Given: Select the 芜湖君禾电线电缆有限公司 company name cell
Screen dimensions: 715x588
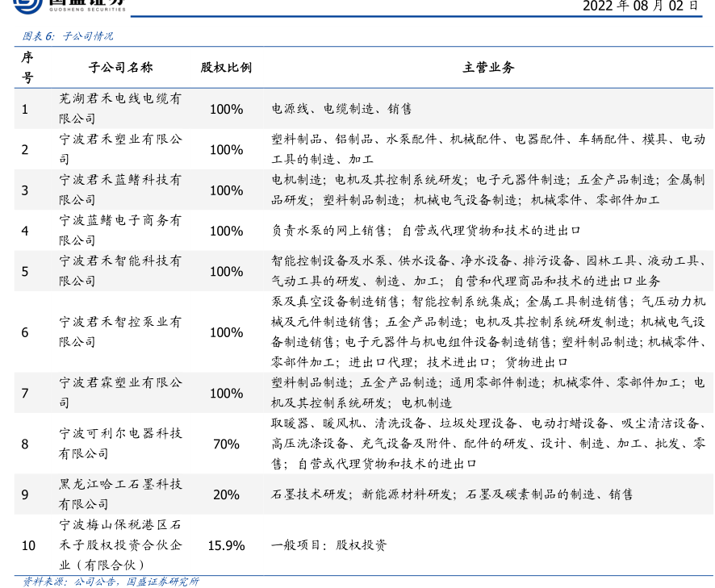Looking at the screenshot, I should pos(120,109).
